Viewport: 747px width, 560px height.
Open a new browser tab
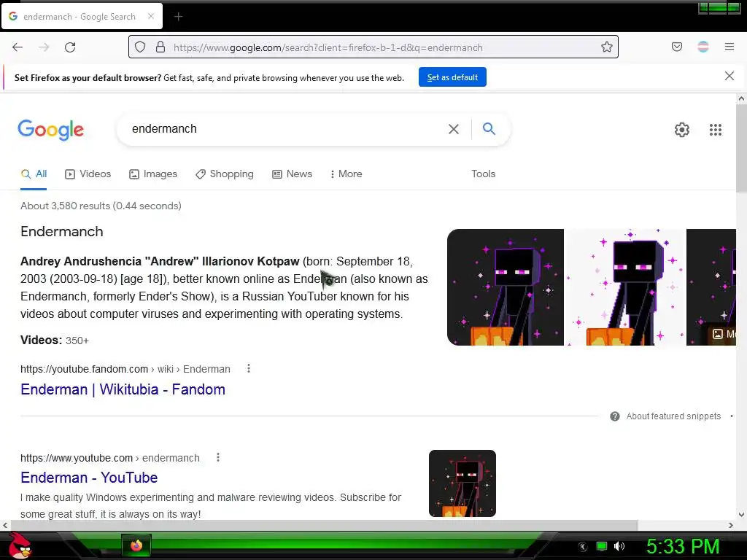coord(178,17)
